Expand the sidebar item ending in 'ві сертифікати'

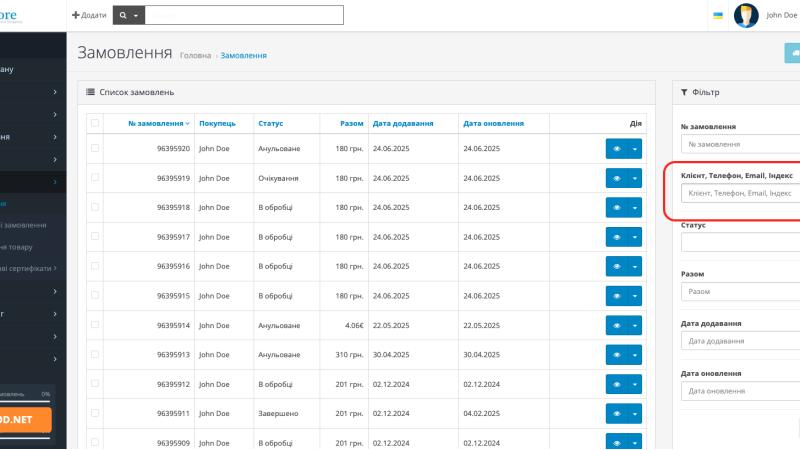28,268
